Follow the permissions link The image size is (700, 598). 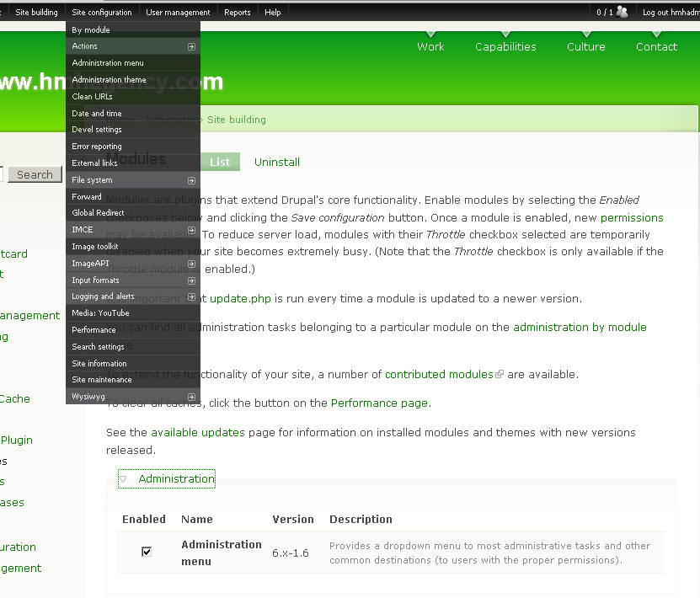click(631, 217)
